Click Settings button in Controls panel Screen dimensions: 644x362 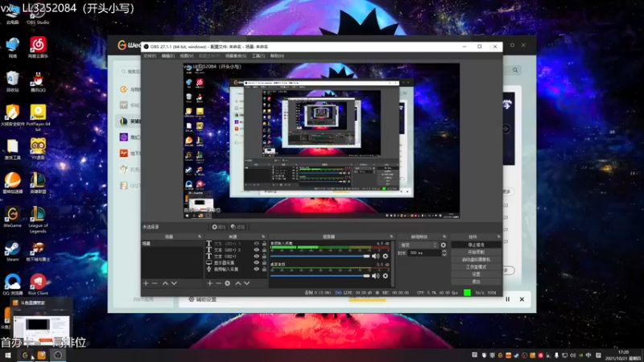coord(476,274)
